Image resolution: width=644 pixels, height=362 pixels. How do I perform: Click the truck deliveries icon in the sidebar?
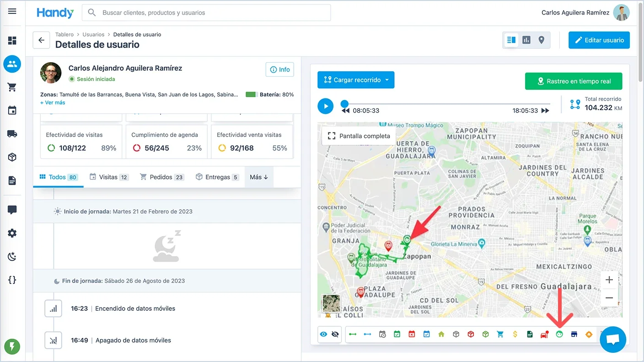(12, 133)
